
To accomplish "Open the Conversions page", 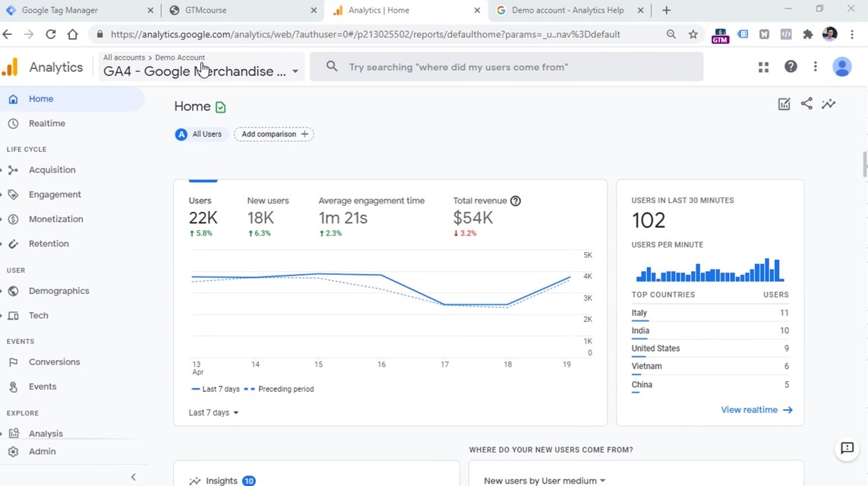I will click(x=54, y=362).
